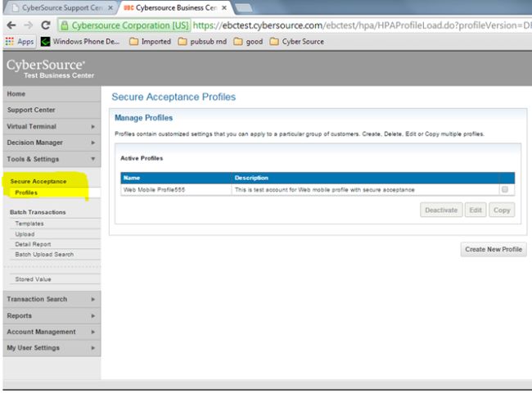The image size is (532, 394).
Task: Close the Cybersource Business Center tab
Action: [224, 8]
